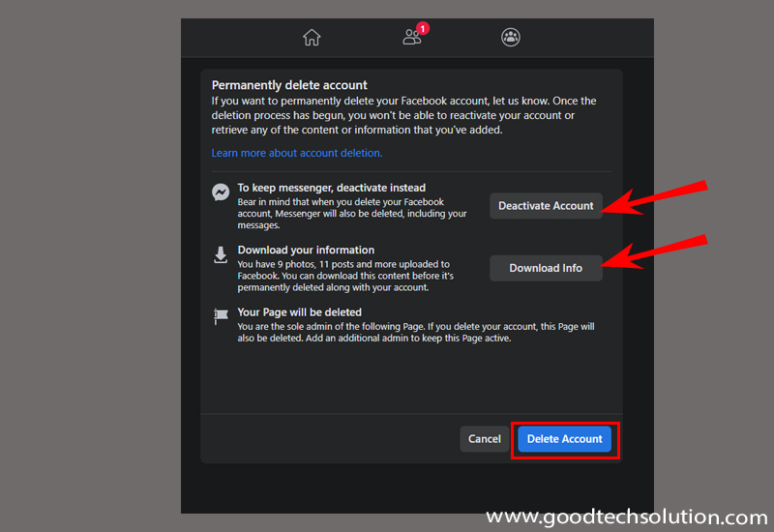Select the 'Permanently delete account' heading
This screenshot has width=774, height=532.
pyautogui.click(x=289, y=85)
